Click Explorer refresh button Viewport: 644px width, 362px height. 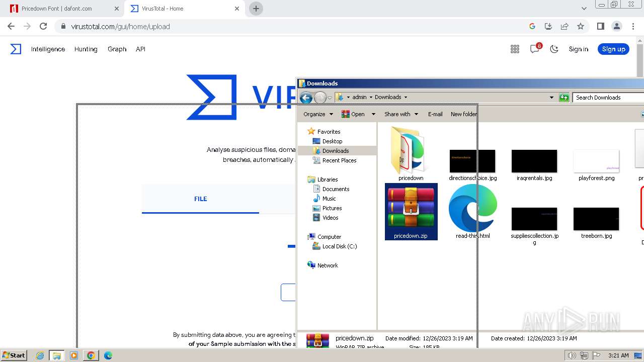[x=564, y=98]
